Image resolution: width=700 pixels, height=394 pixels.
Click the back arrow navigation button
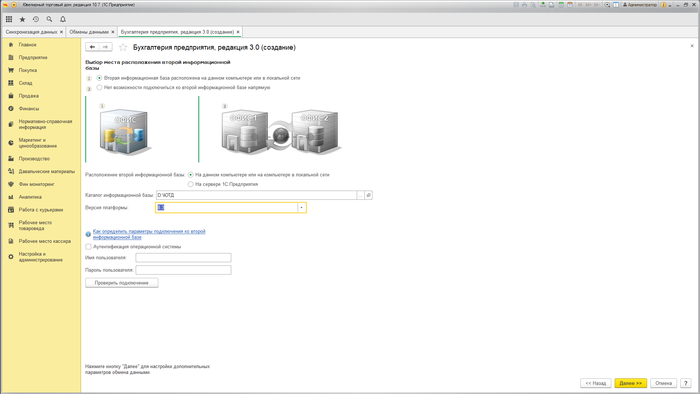click(x=92, y=47)
